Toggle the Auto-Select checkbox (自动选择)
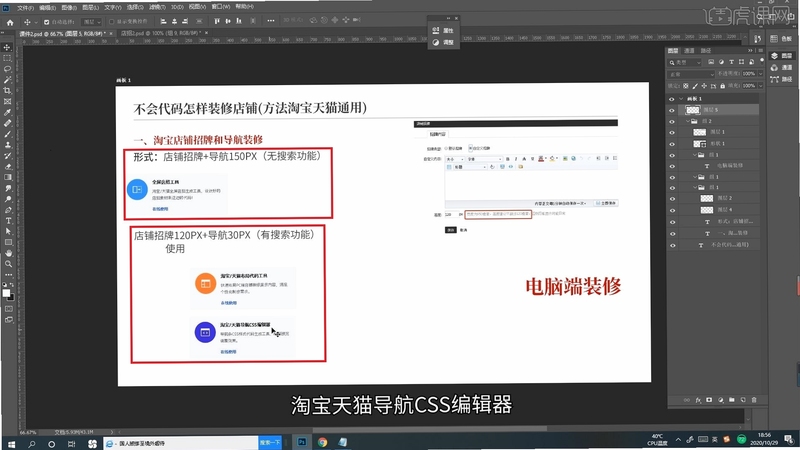 pos(46,22)
